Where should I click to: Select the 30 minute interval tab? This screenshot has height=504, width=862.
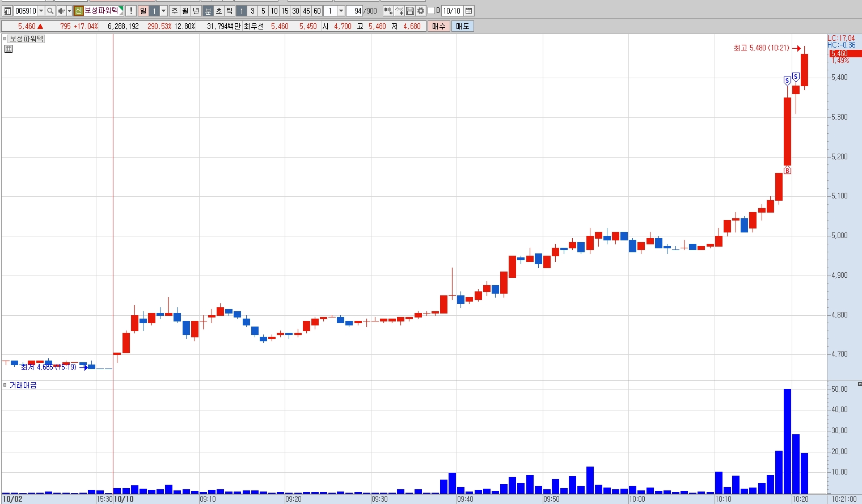295,11
